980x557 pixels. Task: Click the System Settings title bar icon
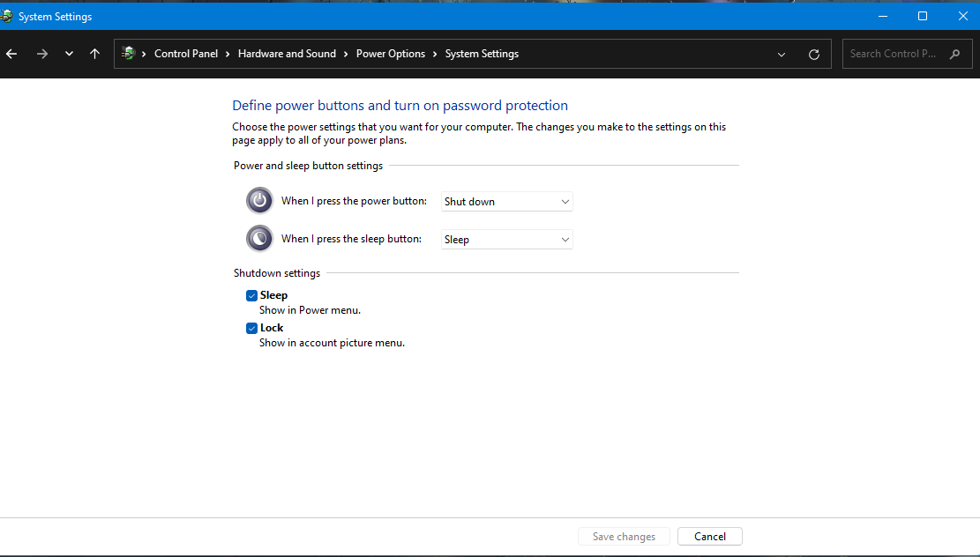pyautogui.click(x=6, y=16)
